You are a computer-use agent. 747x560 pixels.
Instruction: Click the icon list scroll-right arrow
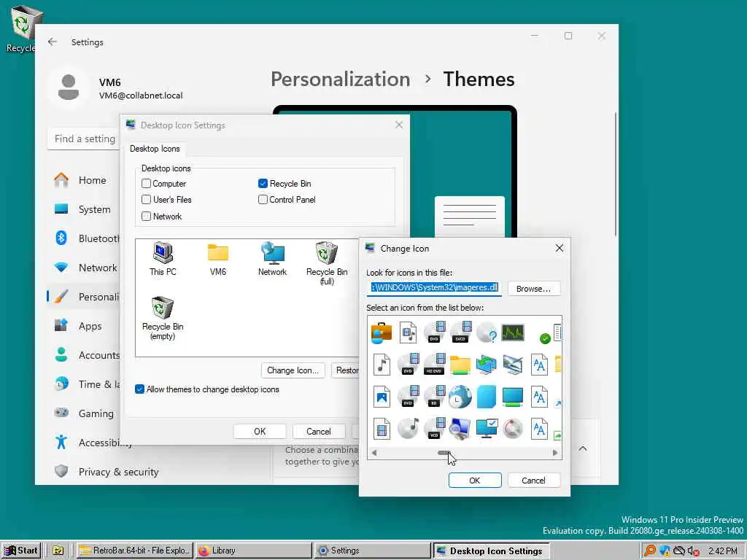[x=555, y=453]
